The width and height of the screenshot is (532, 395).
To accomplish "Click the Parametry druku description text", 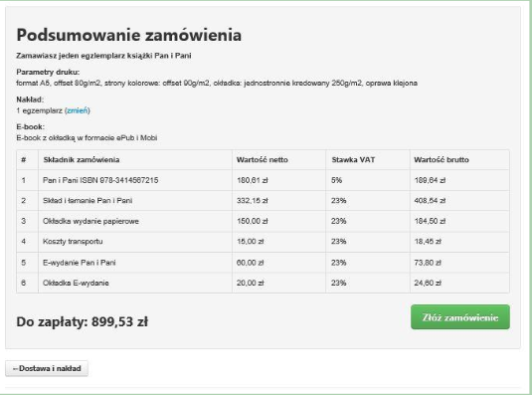I will pyautogui.click(x=217, y=84).
